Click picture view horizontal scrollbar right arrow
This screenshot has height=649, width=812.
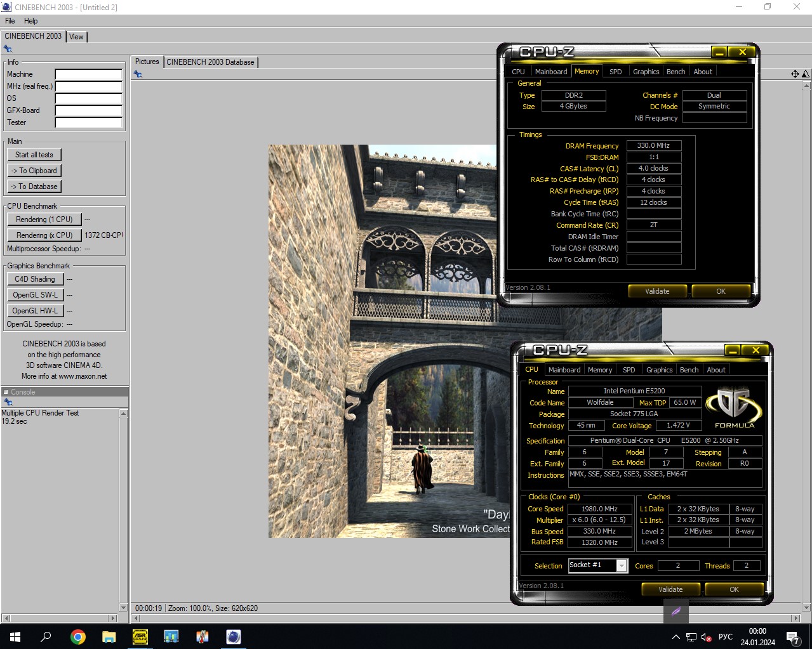(x=795, y=618)
